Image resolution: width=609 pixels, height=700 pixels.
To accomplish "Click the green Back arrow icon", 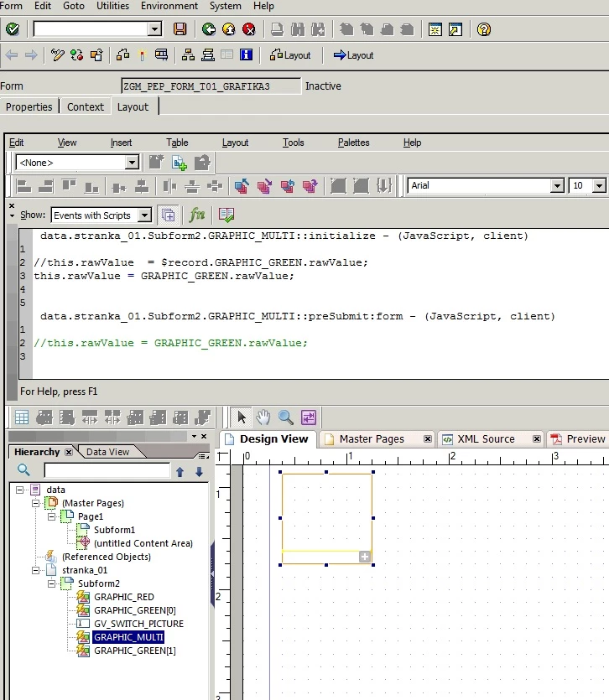I will coord(209,29).
